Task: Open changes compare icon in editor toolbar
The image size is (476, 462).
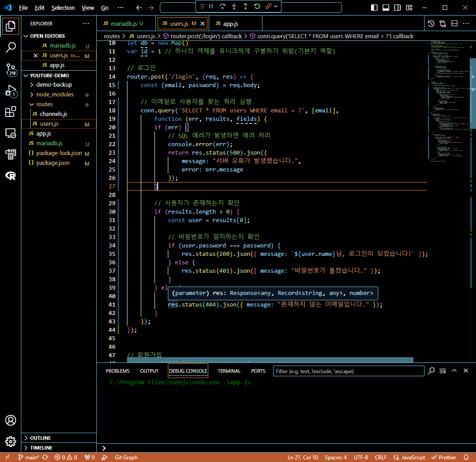Action: pyautogui.click(x=443, y=24)
